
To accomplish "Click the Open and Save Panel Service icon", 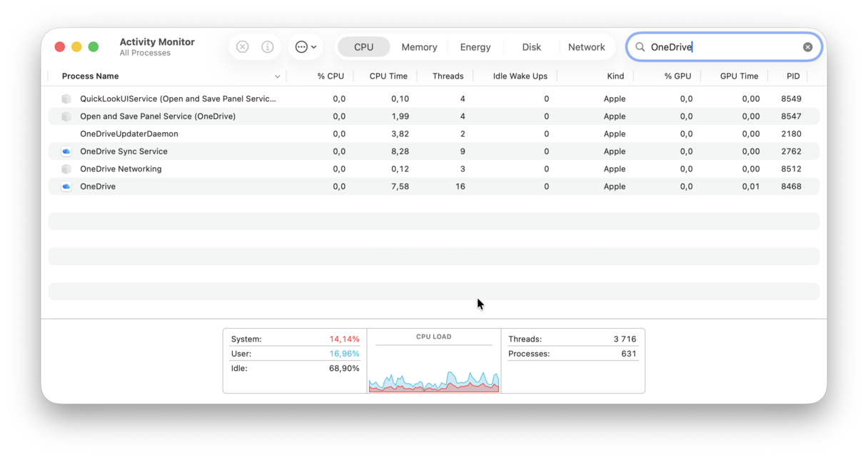I will point(66,116).
